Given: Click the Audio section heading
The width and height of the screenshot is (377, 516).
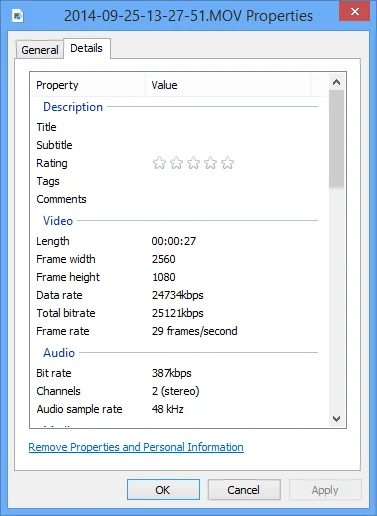Looking at the screenshot, I should pyautogui.click(x=59, y=353).
